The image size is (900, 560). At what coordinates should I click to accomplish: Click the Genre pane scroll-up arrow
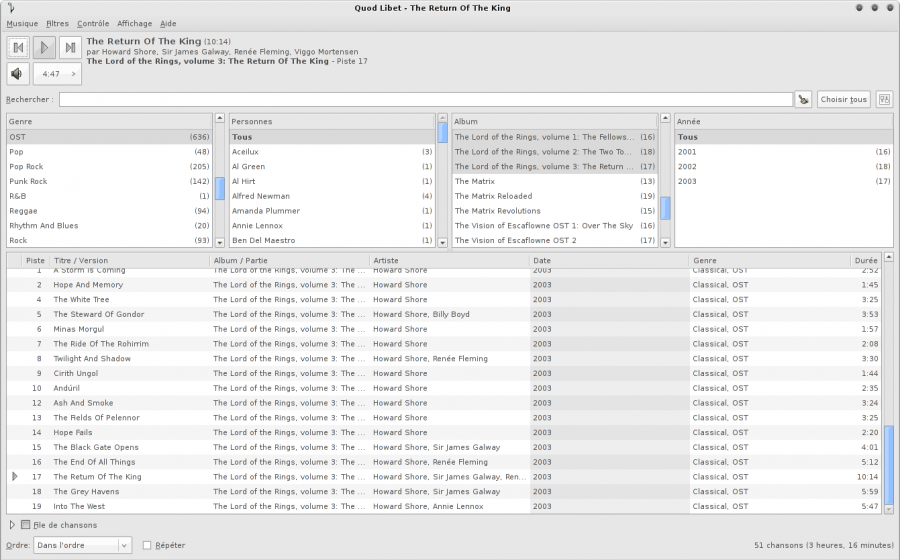pyautogui.click(x=219, y=118)
